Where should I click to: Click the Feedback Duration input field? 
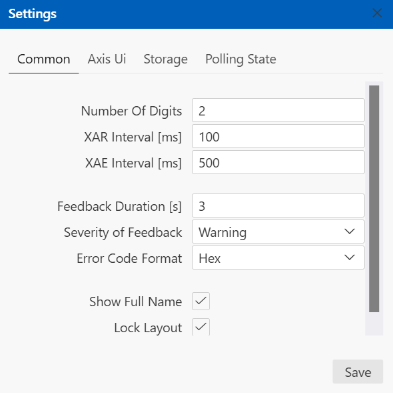(x=278, y=206)
